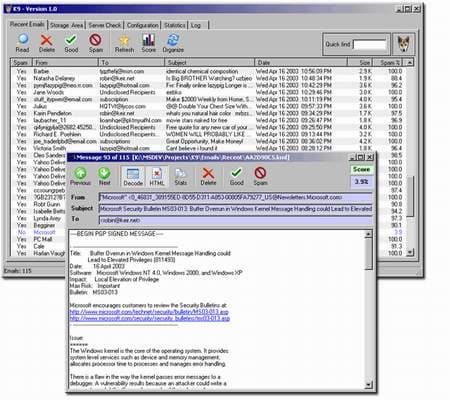
Task: Mark message as Spam in message window
Action: (260, 176)
